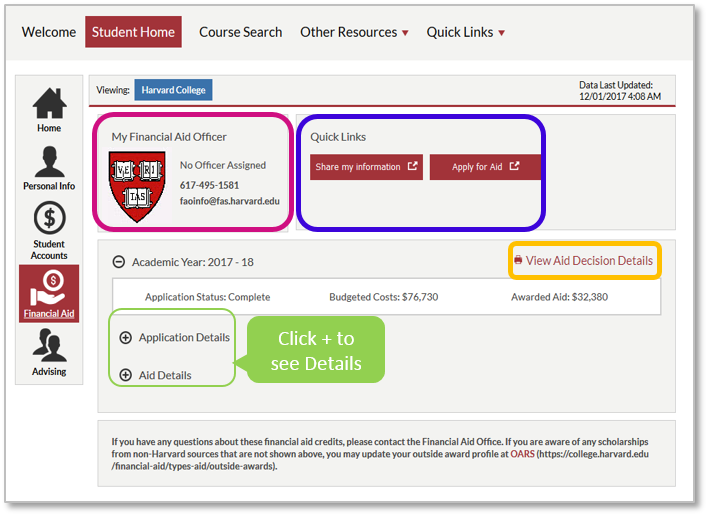Click printer icon beside View Aid Decision Details
The image size is (708, 516).
(x=518, y=261)
